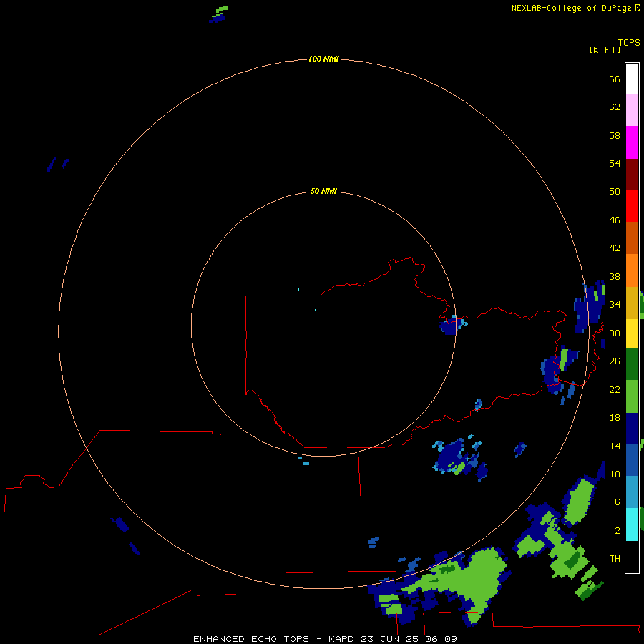Click the bright orange legend swatch
This screenshot has width=644, height=644.
[632, 270]
